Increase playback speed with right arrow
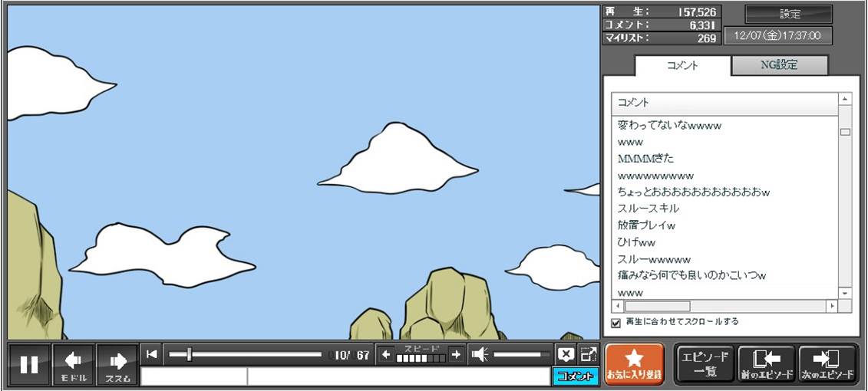This screenshot has height=391, width=868. point(456,354)
